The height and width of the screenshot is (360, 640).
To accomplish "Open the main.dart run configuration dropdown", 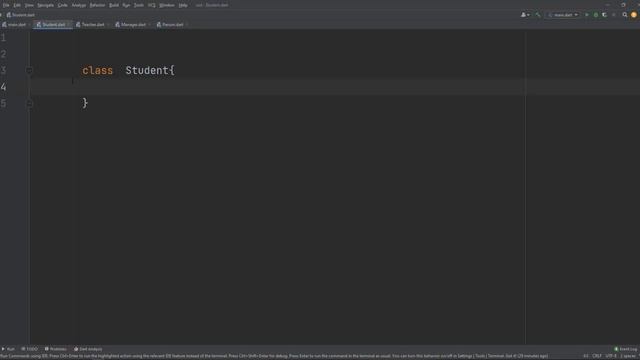I will [563, 15].
